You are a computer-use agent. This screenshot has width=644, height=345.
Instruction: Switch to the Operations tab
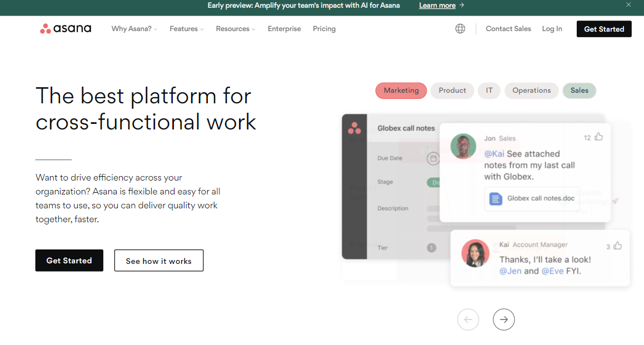[531, 91]
